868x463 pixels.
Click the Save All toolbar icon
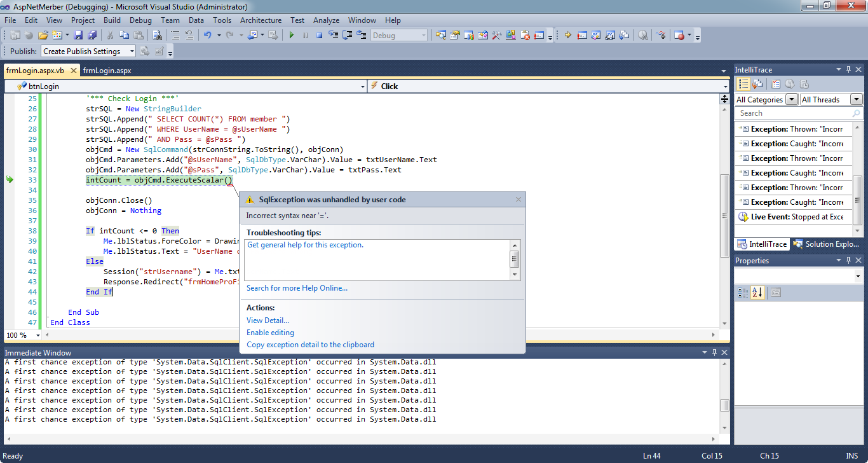pyautogui.click(x=92, y=36)
